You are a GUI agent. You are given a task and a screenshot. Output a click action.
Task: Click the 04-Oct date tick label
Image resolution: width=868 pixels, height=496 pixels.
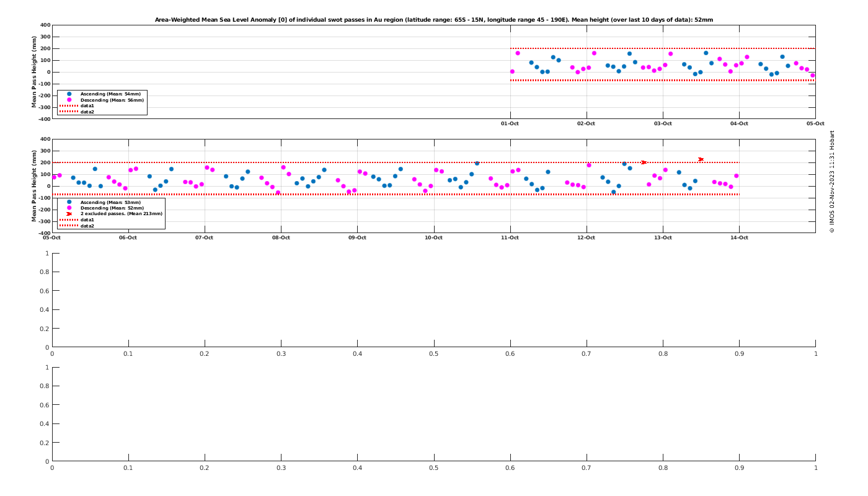tap(739, 123)
